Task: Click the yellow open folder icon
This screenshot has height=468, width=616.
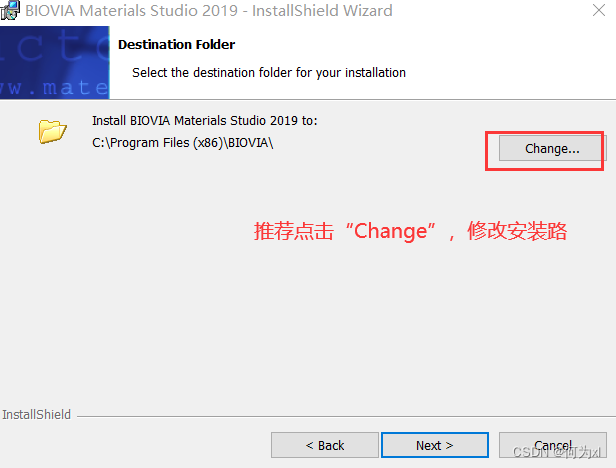Action: tap(52, 131)
